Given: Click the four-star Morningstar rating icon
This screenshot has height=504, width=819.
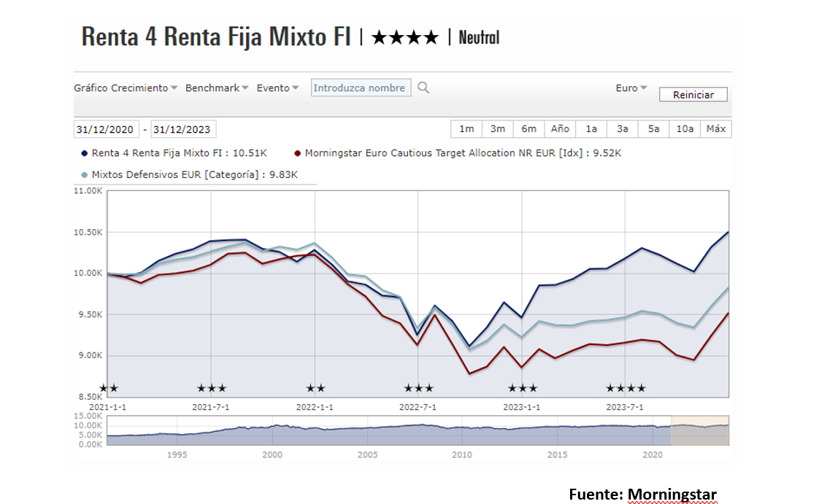Looking at the screenshot, I should 405,37.
